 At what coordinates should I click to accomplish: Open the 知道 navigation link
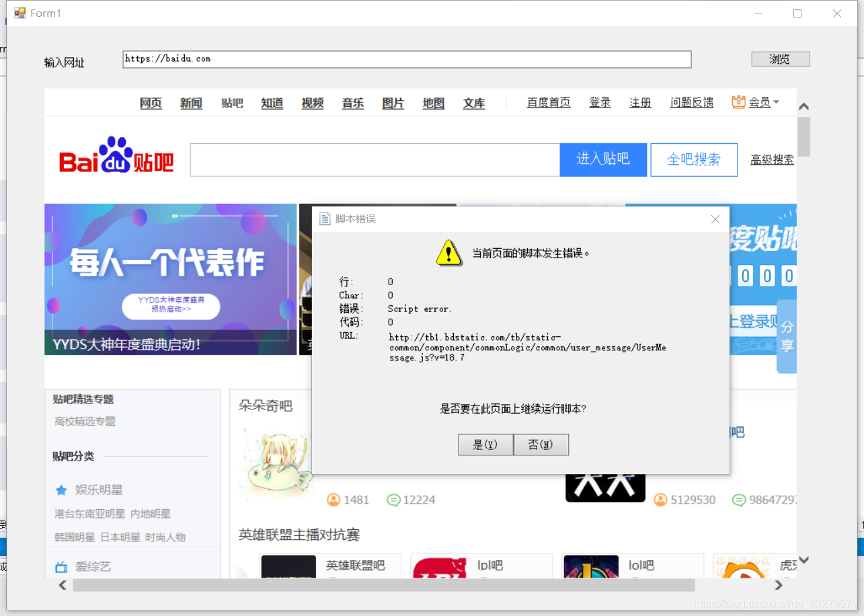click(x=272, y=103)
